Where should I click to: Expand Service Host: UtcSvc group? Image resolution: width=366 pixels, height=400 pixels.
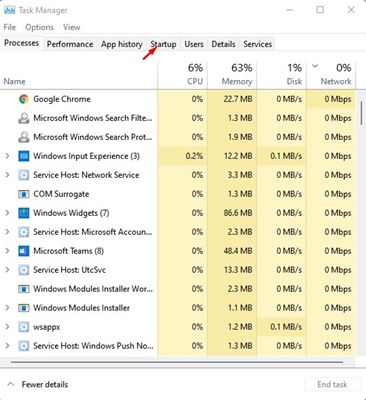pyautogui.click(x=7, y=269)
